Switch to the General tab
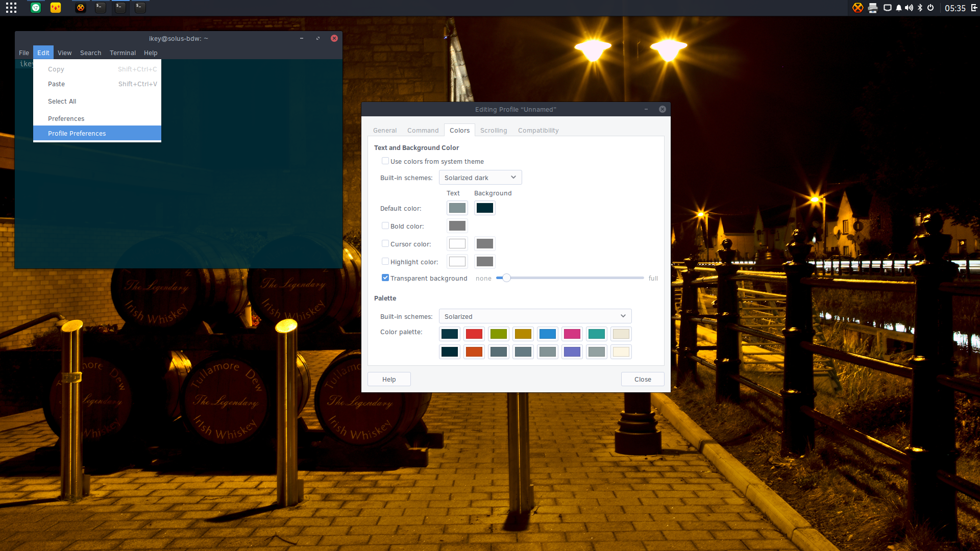The height and width of the screenshot is (551, 980). (x=385, y=130)
